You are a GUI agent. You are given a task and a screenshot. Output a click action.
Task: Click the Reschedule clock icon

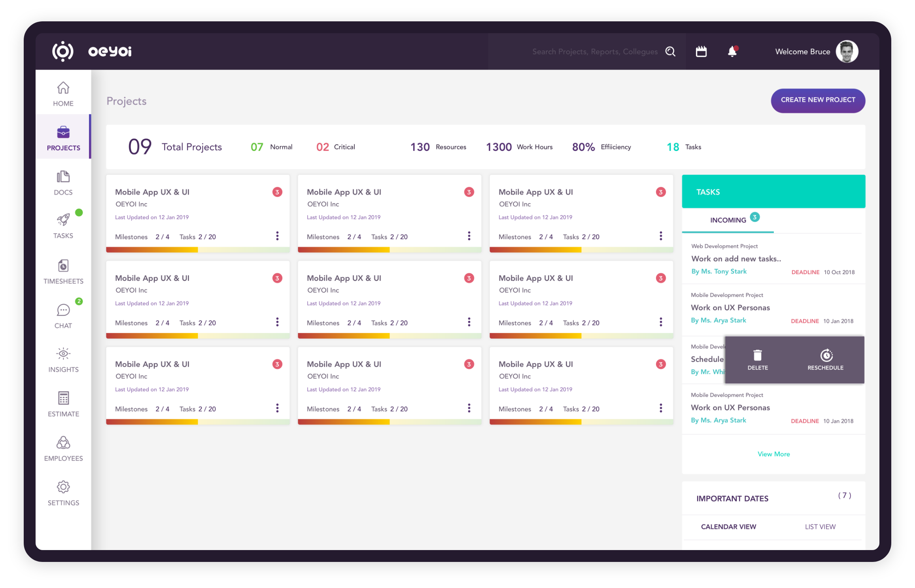pyautogui.click(x=826, y=356)
